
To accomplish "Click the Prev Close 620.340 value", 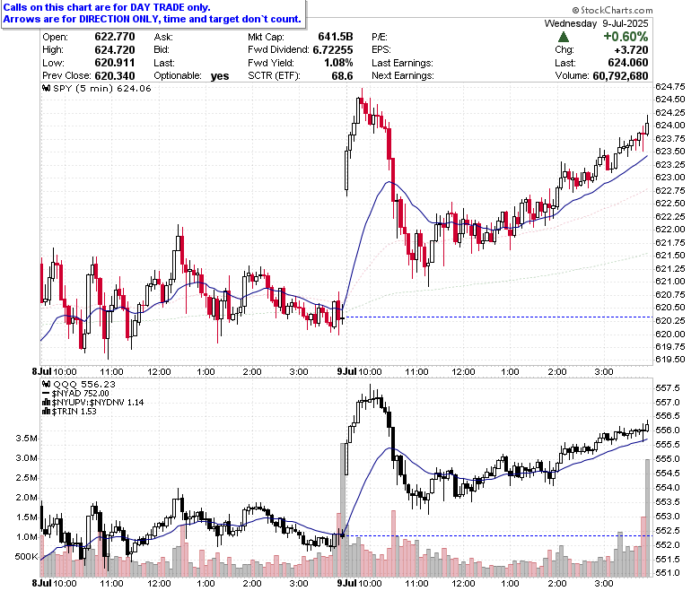I will tap(115, 76).
